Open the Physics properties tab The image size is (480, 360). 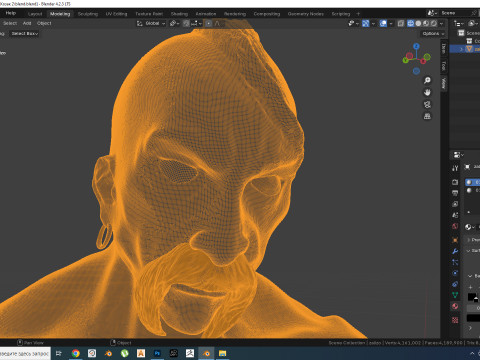pyautogui.click(x=455, y=273)
